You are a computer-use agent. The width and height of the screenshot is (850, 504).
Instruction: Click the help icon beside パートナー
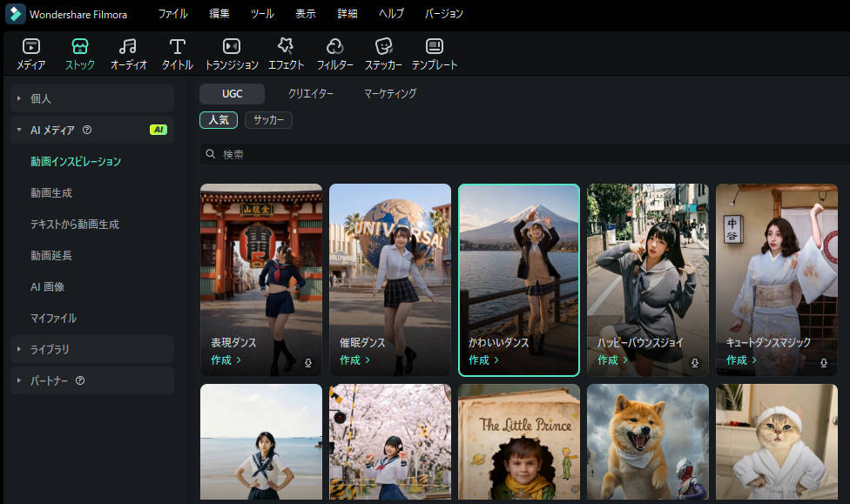(x=80, y=380)
